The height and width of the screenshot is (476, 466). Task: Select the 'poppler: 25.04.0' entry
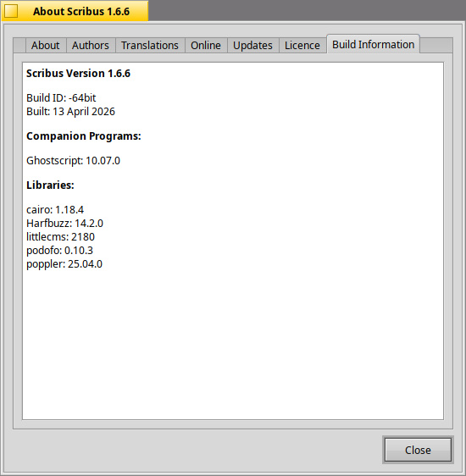click(x=64, y=264)
